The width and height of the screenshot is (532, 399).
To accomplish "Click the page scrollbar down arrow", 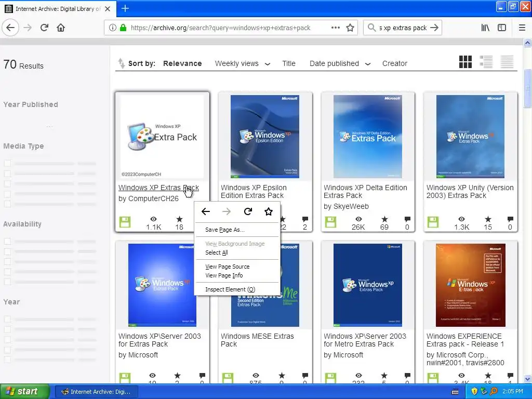I will pos(527,379).
